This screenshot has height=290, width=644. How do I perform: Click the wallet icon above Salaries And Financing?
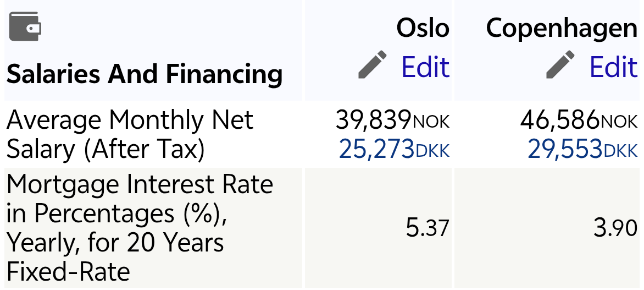click(25, 26)
